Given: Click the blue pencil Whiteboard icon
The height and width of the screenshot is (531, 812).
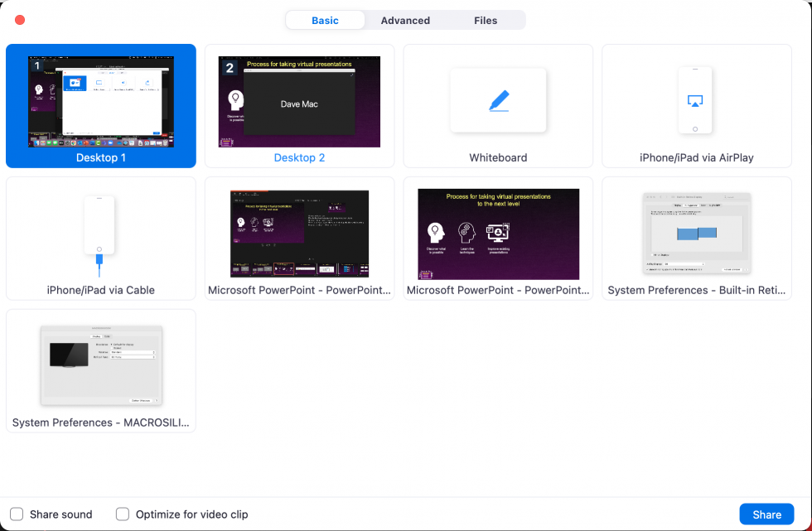Looking at the screenshot, I should click(498, 100).
